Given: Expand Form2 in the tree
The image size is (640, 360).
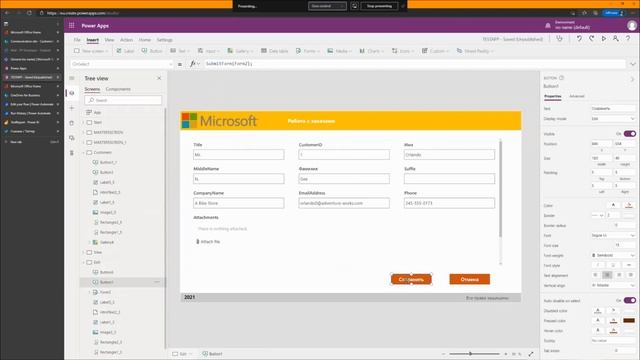Looking at the screenshot, I should click(x=90, y=292).
